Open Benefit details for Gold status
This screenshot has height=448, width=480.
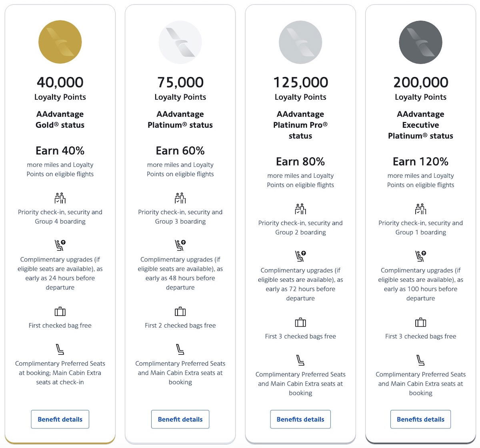[x=60, y=419]
